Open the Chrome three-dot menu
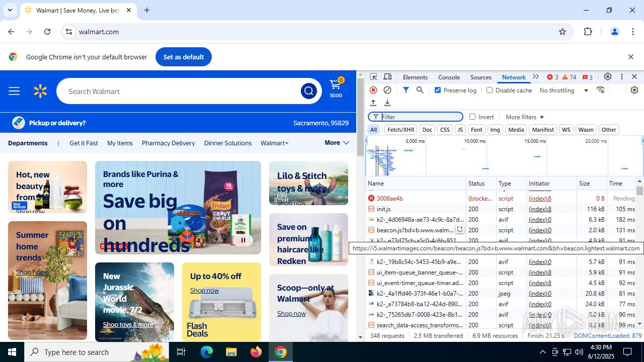This screenshot has height=362, width=644. tap(633, 32)
